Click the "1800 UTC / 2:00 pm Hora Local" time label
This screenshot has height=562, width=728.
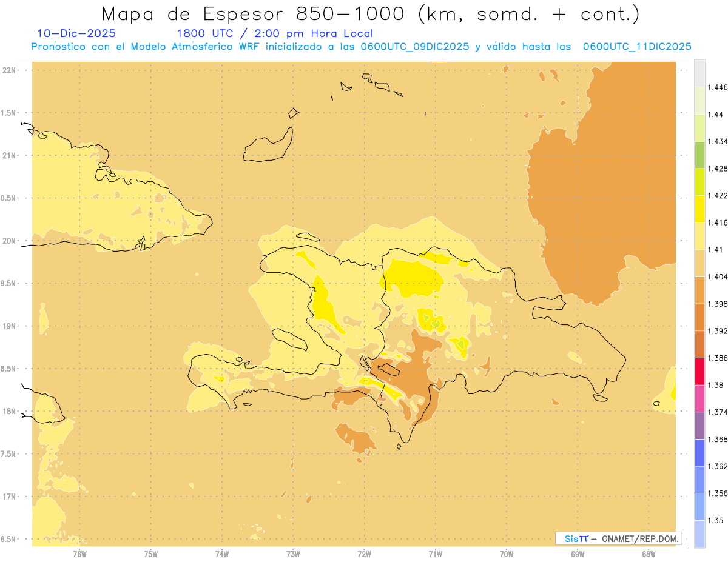[275, 34]
